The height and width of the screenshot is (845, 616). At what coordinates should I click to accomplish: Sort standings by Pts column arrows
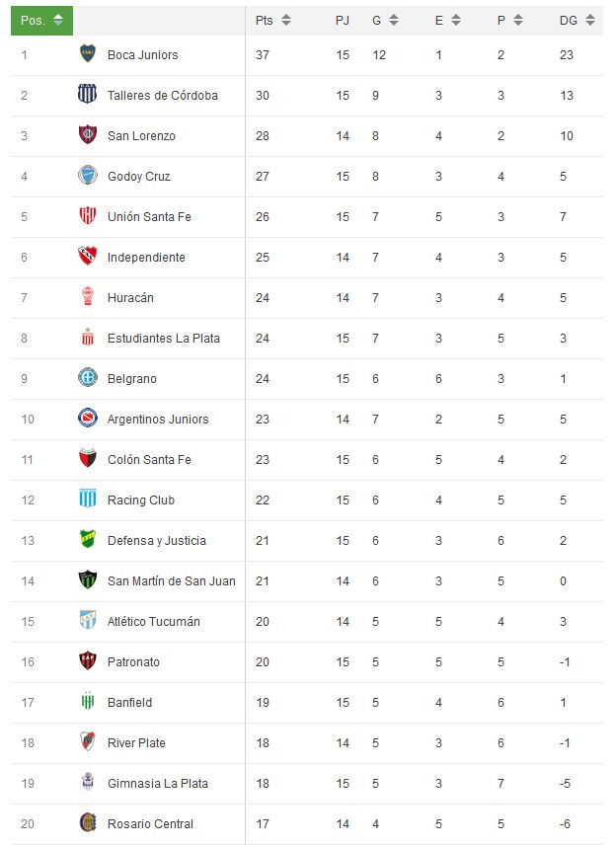click(286, 21)
